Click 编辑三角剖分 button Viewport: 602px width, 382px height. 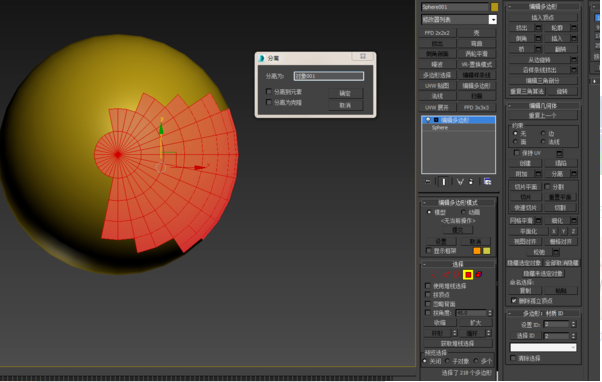click(543, 81)
